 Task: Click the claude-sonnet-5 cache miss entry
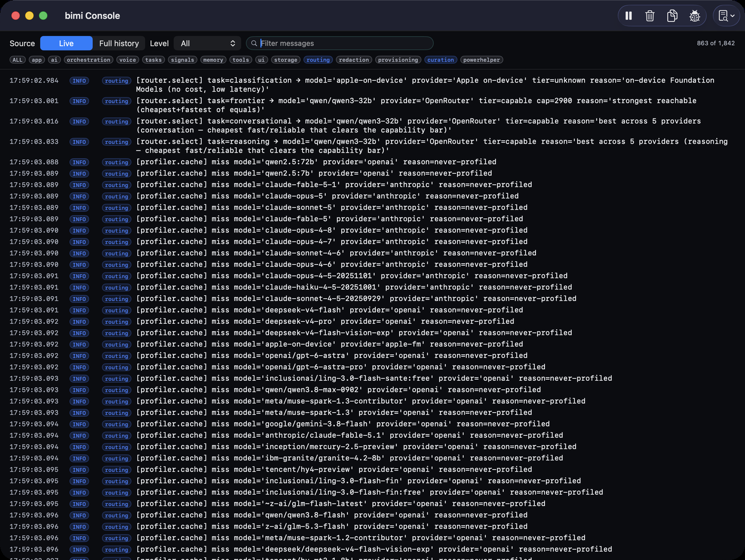pyautogui.click(x=372, y=208)
